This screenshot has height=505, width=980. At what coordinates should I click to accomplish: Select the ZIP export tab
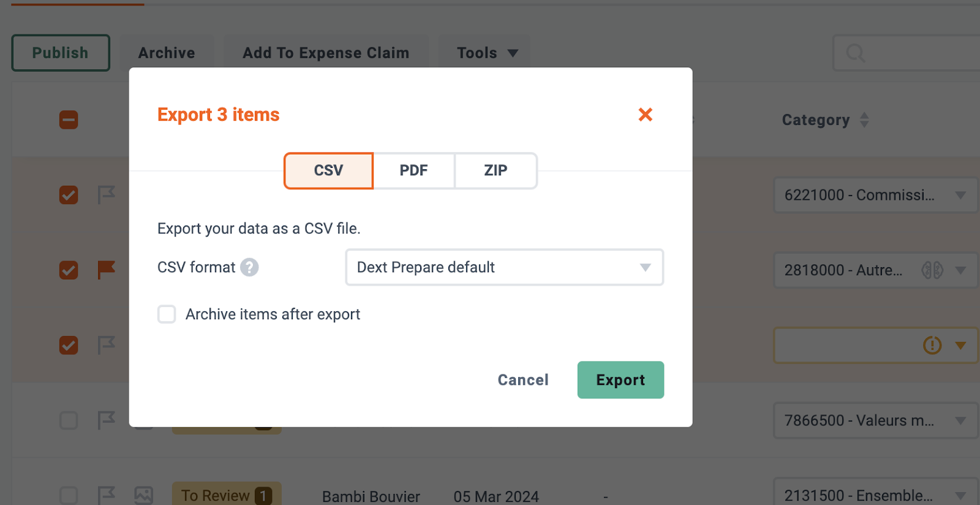pos(496,170)
